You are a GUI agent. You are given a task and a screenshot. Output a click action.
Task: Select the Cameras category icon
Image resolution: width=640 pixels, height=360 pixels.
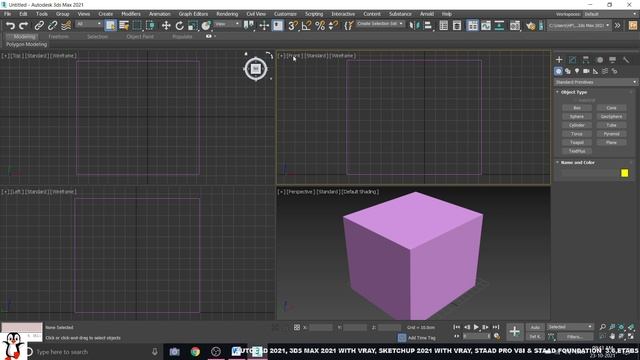point(586,71)
